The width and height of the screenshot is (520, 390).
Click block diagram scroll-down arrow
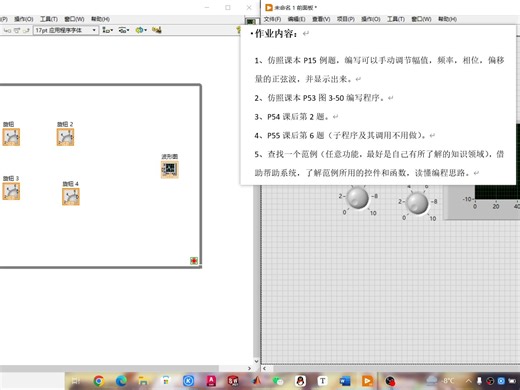pos(256,361)
